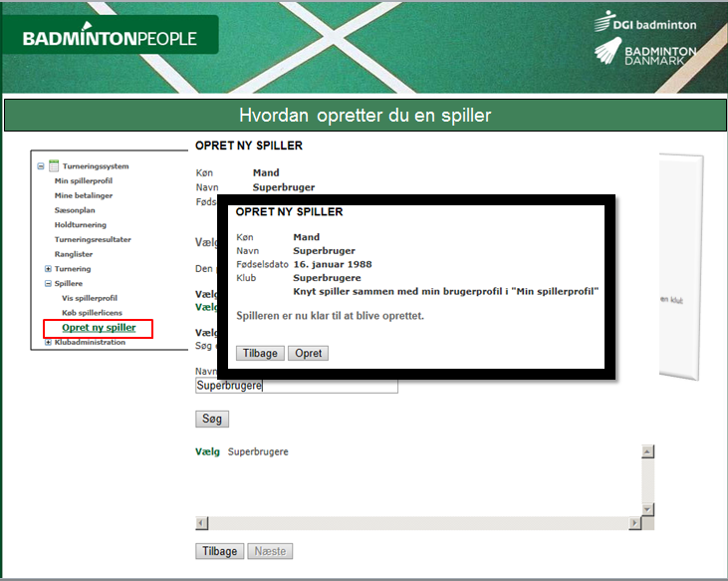Collapse the Spillere tree node
Viewport: 728px width, 581px height.
pyautogui.click(x=48, y=283)
